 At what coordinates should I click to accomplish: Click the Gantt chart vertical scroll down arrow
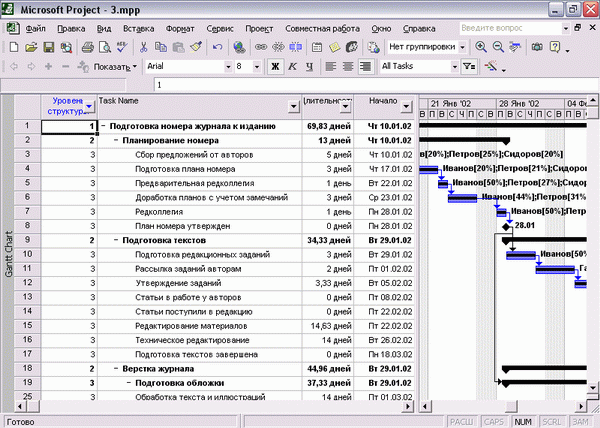593,387
